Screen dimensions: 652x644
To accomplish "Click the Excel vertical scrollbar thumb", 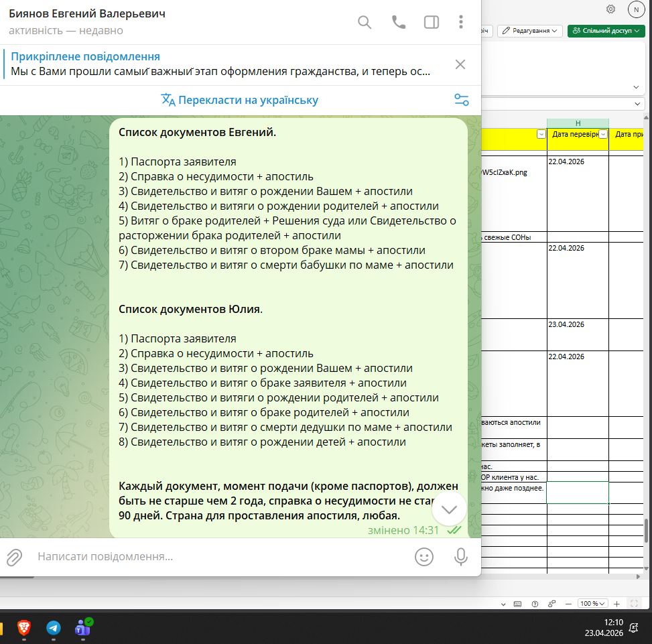I will pyautogui.click(x=646, y=531).
